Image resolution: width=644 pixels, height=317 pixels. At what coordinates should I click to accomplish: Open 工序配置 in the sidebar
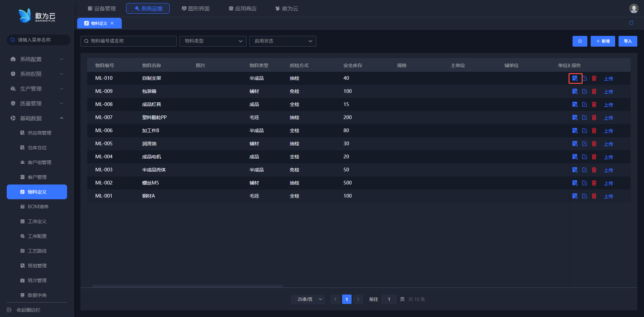tap(37, 236)
